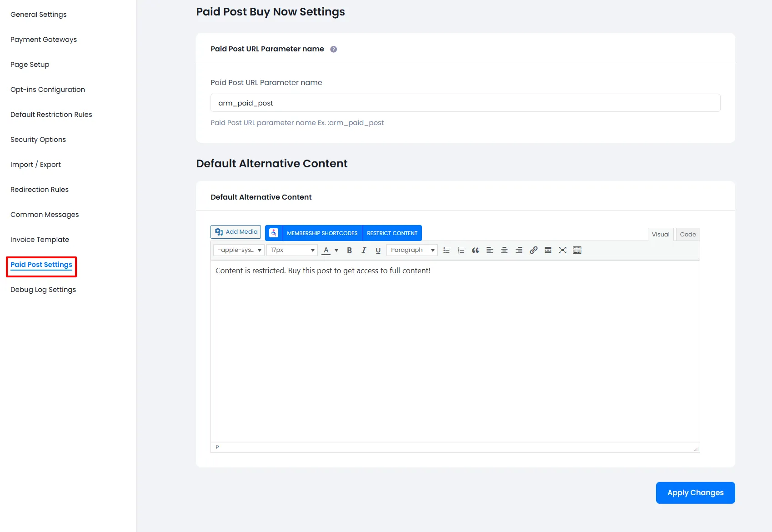Insert the Read More tag
The height and width of the screenshot is (532, 772).
[x=548, y=250]
